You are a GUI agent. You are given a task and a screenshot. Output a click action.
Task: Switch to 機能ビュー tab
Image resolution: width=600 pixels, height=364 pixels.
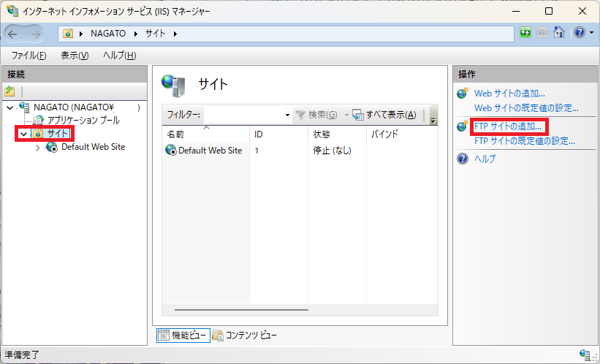pos(183,335)
